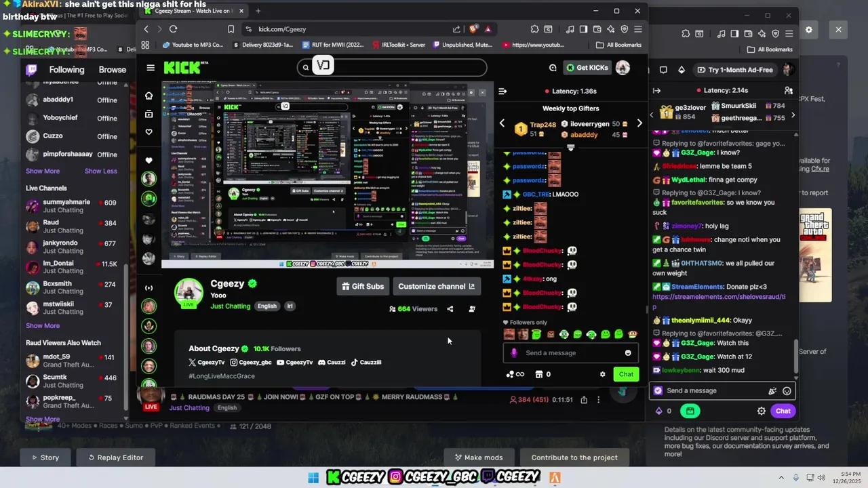Open CgeezyTv X profile link

[x=206, y=362]
